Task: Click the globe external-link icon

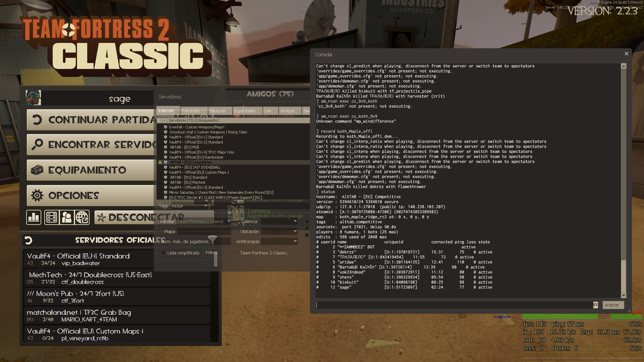Action: coord(82,218)
